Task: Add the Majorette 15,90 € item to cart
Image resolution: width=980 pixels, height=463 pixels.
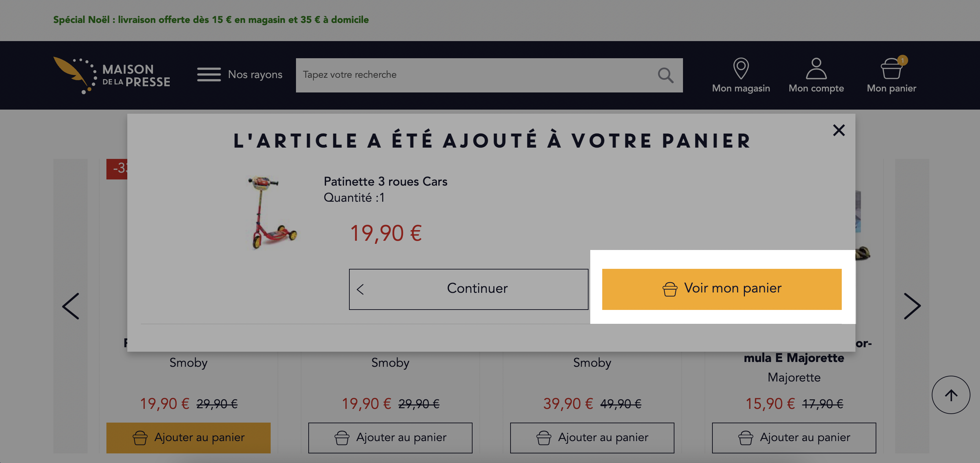Action: 794,438
